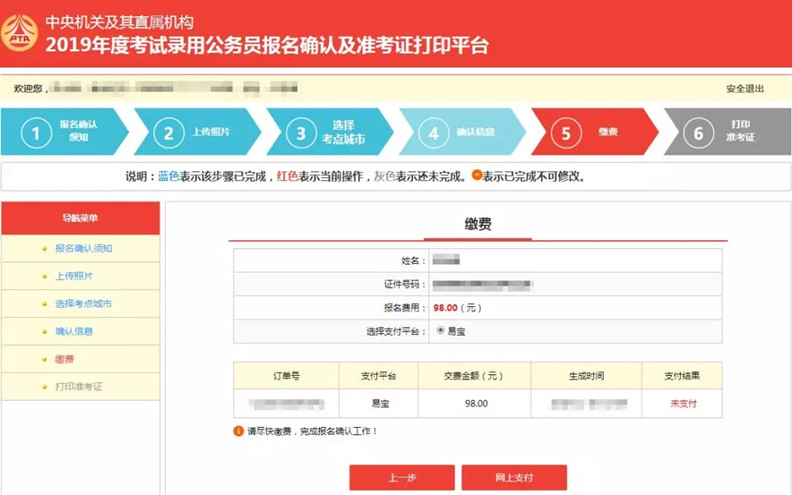Image resolution: width=792 pixels, height=495 pixels.
Task: Click 安全退出 to log out
Action: [x=745, y=88]
